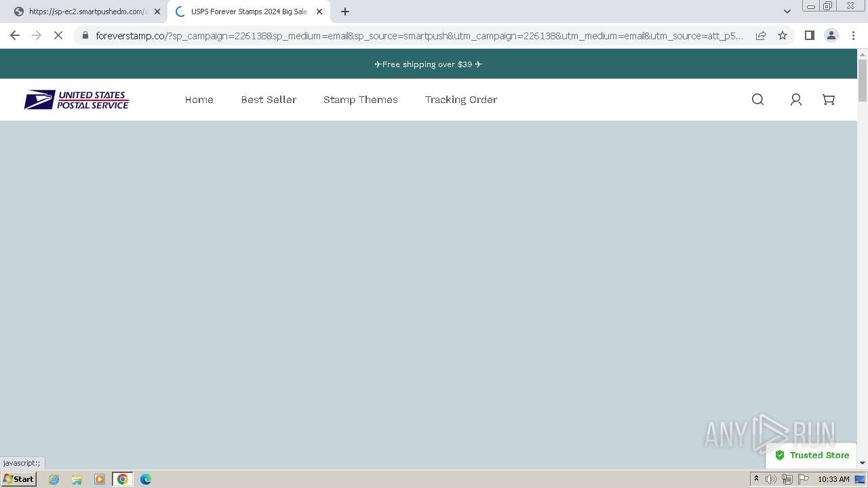The width and height of the screenshot is (868, 488).
Task: Launch Internet Explorer from taskbar
Action: [54, 479]
